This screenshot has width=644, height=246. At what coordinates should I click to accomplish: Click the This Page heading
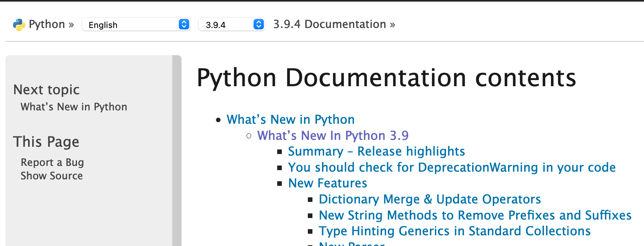tap(46, 142)
